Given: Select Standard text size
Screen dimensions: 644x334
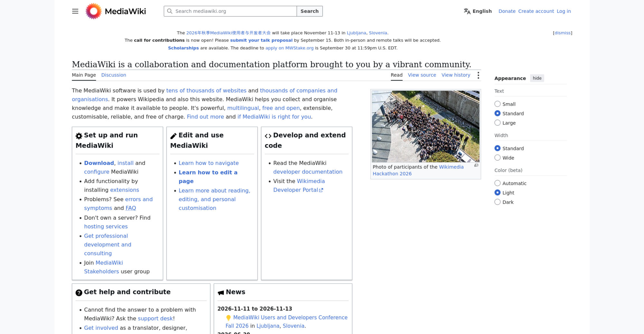Looking at the screenshot, I should (497, 113).
